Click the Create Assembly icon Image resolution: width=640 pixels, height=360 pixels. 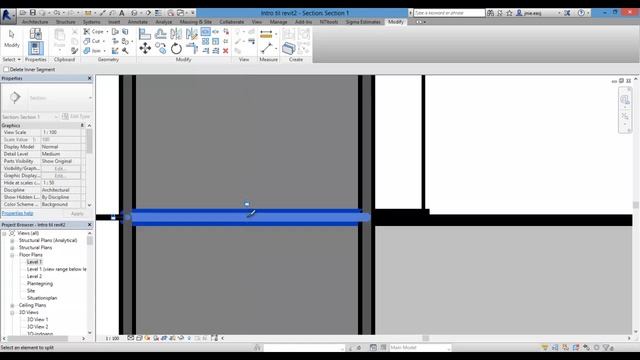pos(289,49)
